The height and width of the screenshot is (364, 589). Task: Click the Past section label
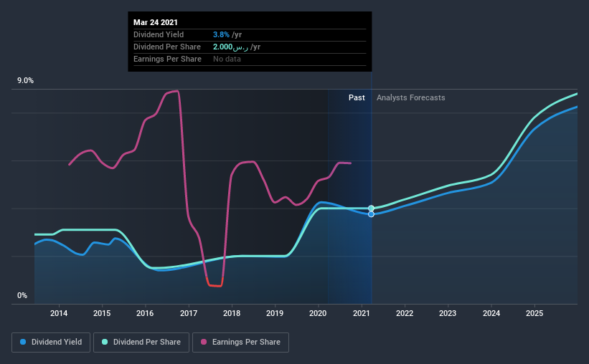(357, 97)
